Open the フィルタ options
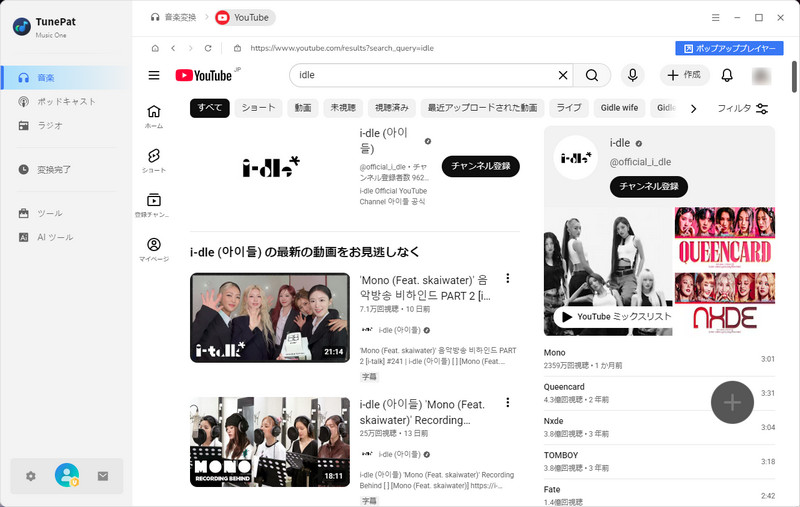The width and height of the screenshot is (800, 507). 743,109
